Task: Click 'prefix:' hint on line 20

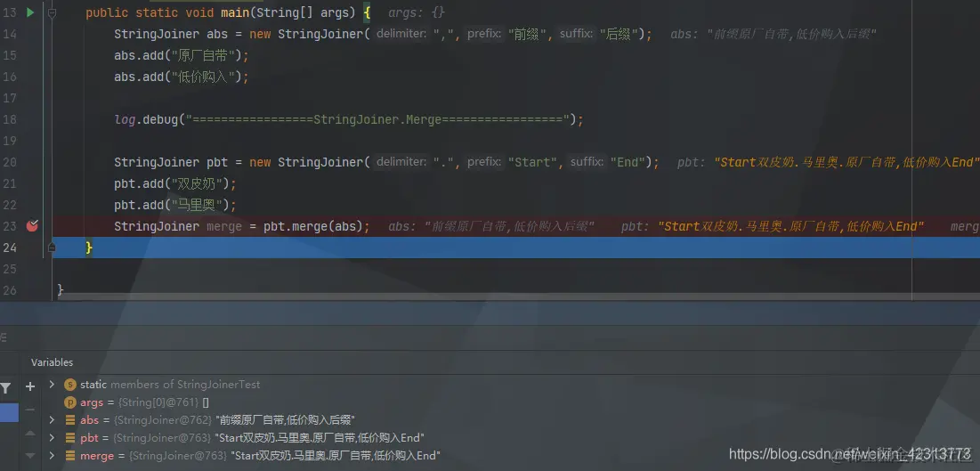Action: [485, 162]
